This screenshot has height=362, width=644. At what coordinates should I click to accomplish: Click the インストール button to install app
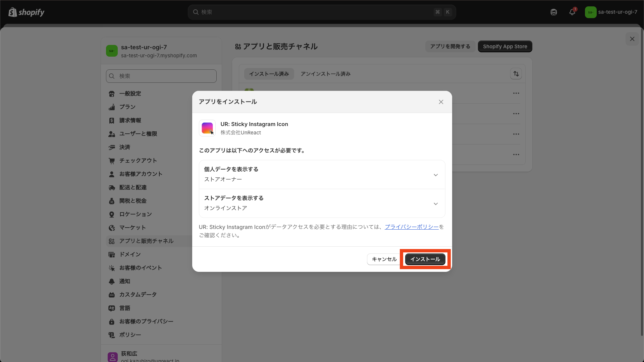pyautogui.click(x=425, y=259)
